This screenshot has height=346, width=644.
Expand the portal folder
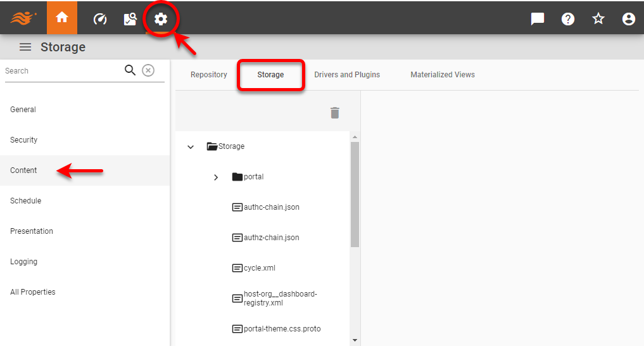coord(216,177)
